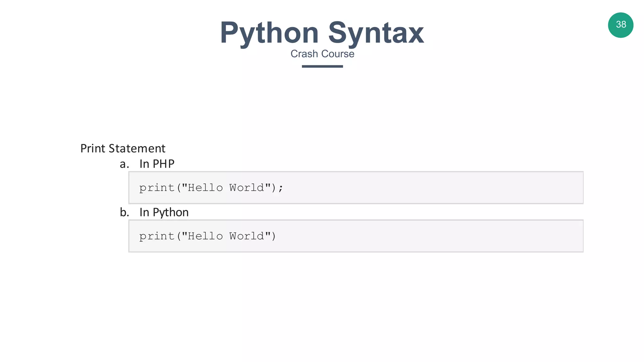Click the 'Print Statement' heading

coord(123,148)
